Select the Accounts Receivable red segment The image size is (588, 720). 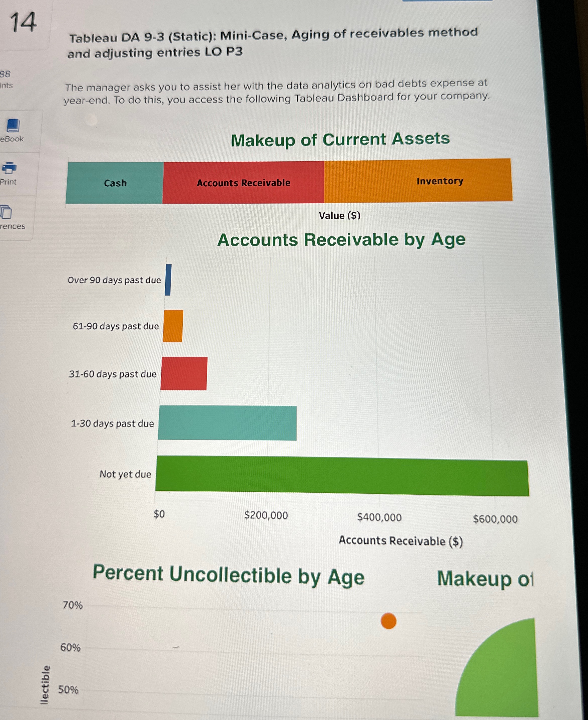243,183
